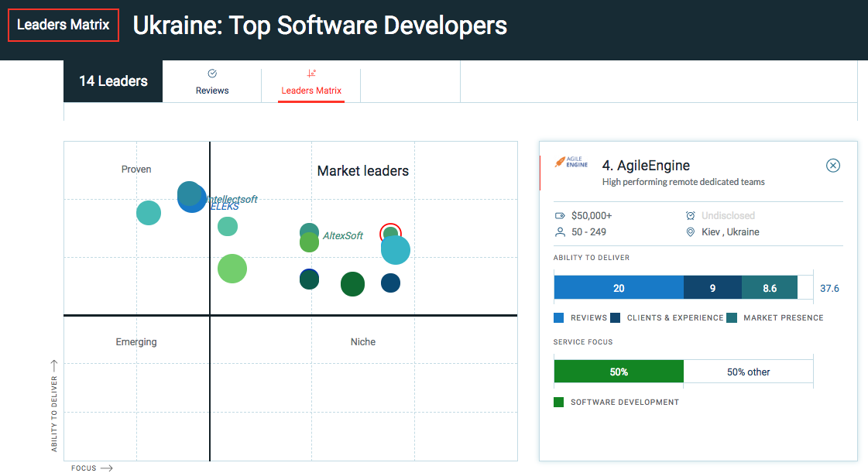The width and height of the screenshot is (868, 473).
Task: Select the large light green bubble
Action: pyautogui.click(x=232, y=269)
